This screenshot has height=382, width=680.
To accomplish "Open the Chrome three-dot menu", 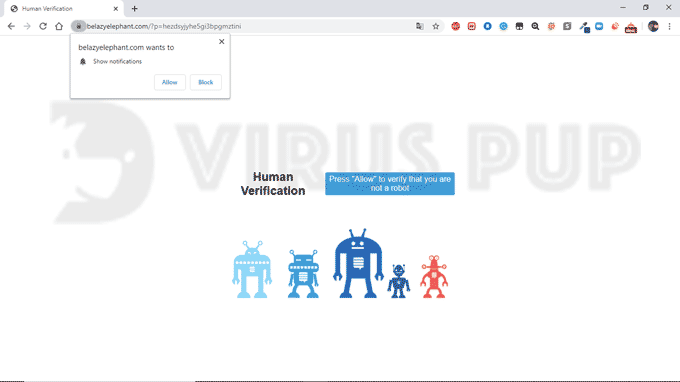I will pos(670,26).
